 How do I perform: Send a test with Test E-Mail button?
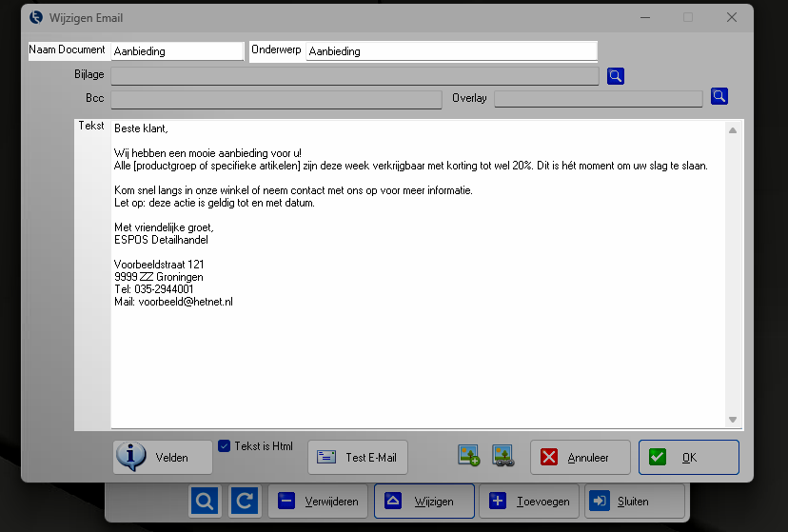click(x=358, y=457)
